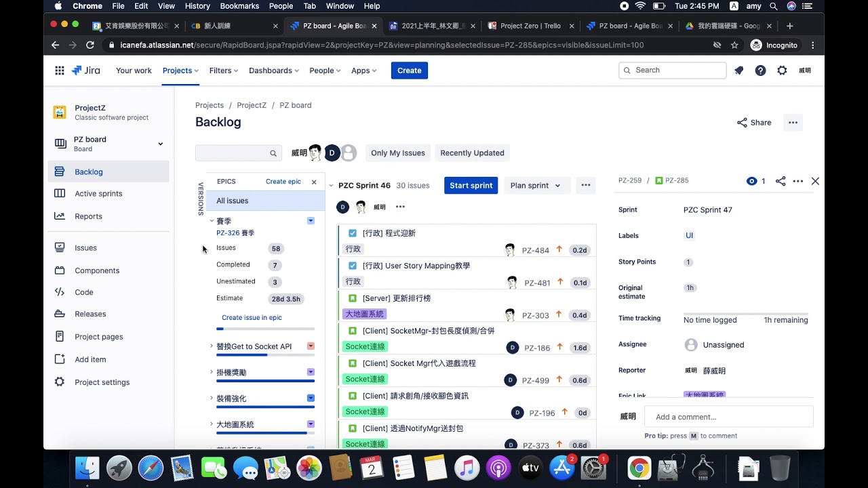
Task: Collapse the PZC Sprint 46 section
Action: [332, 186]
